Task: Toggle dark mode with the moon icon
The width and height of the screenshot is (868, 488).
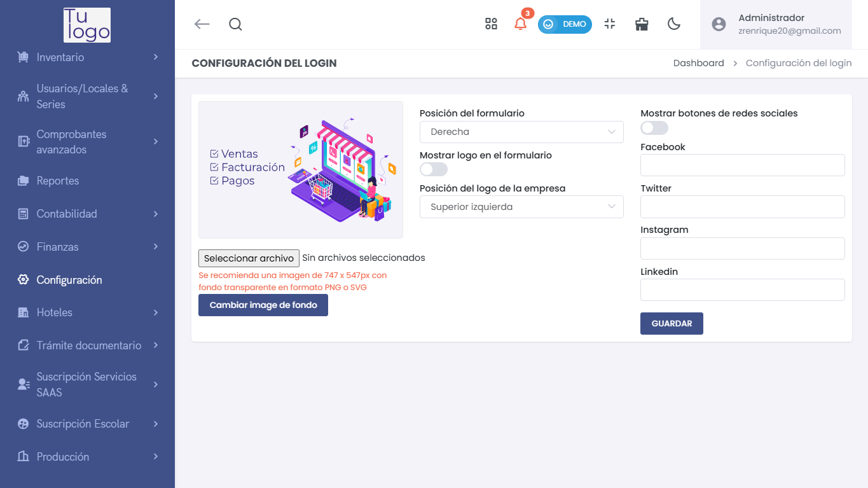Action: pyautogui.click(x=673, y=24)
